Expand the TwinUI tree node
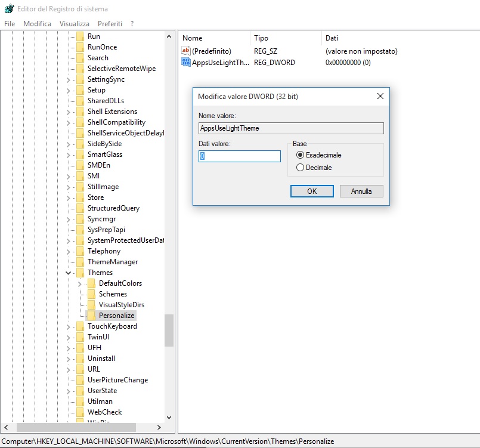 coord(68,338)
